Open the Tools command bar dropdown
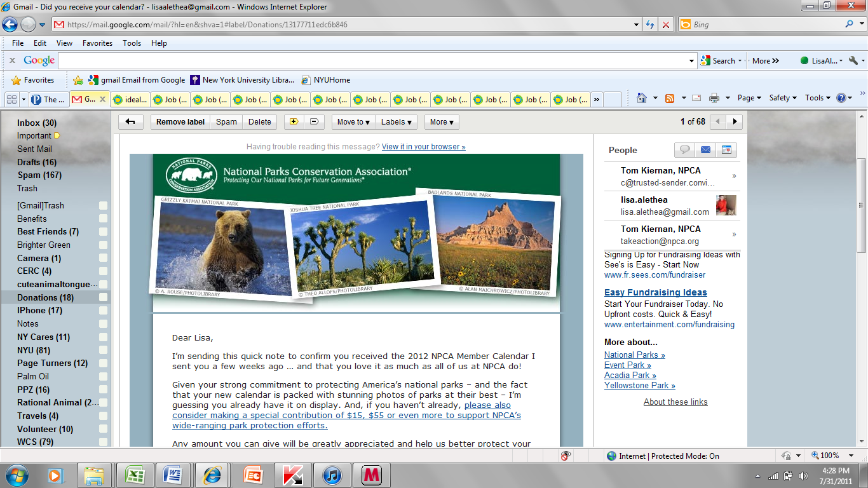868x488 pixels. 818,98
